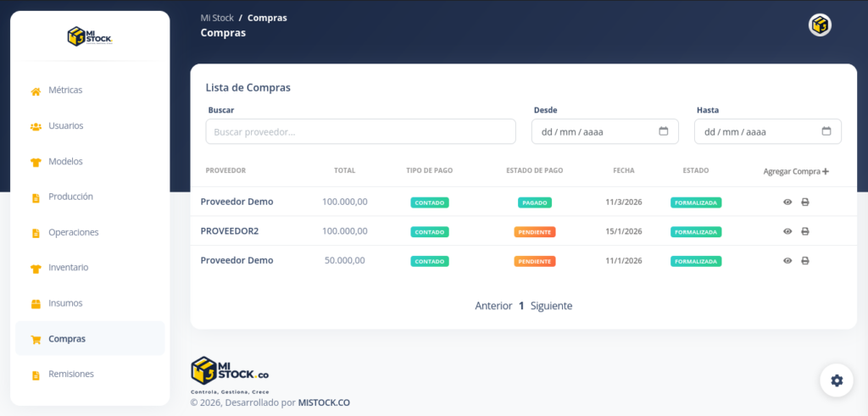Click the Mi Stock logo in sidebar
Image resolution: width=868 pixels, height=416 pixels.
(x=90, y=36)
